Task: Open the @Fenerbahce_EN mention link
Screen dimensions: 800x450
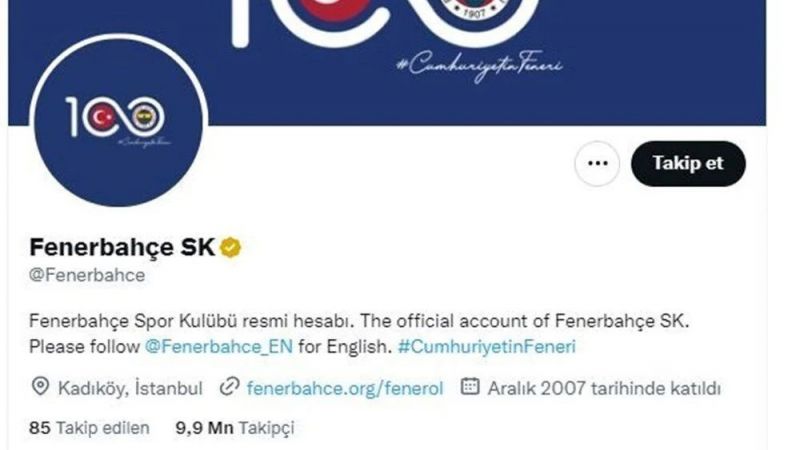Action: pyautogui.click(x=219, y=347)
